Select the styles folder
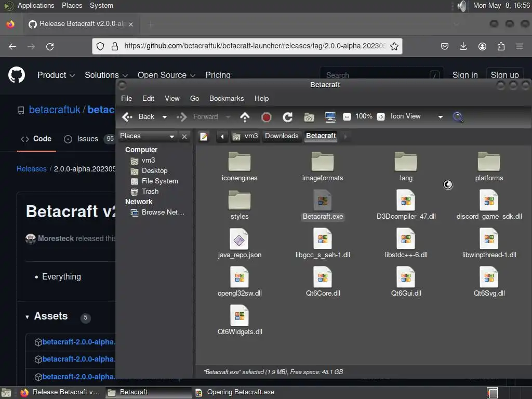532x399 pixels. click(240, 205)
